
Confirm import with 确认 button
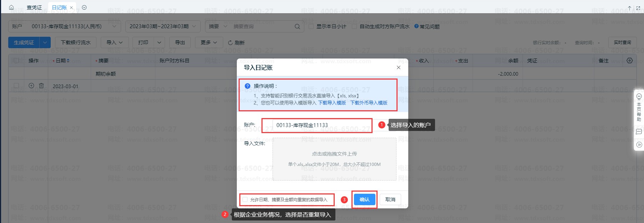tap(364, 199)
